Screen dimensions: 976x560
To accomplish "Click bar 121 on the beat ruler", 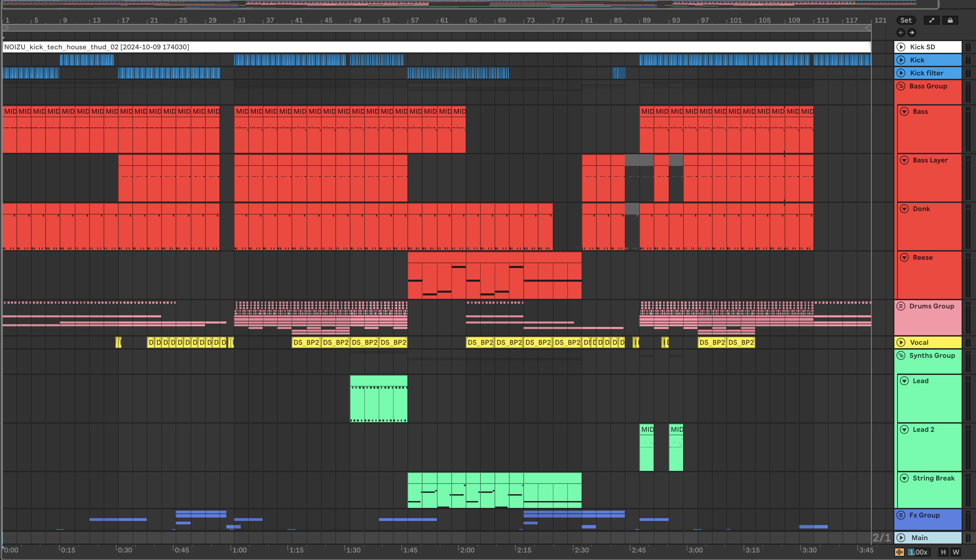I will click(880, 20).
